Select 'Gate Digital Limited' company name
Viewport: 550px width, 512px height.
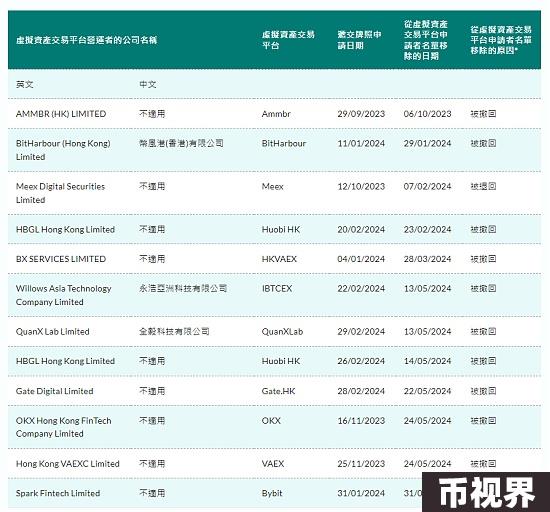click(55, 391)
